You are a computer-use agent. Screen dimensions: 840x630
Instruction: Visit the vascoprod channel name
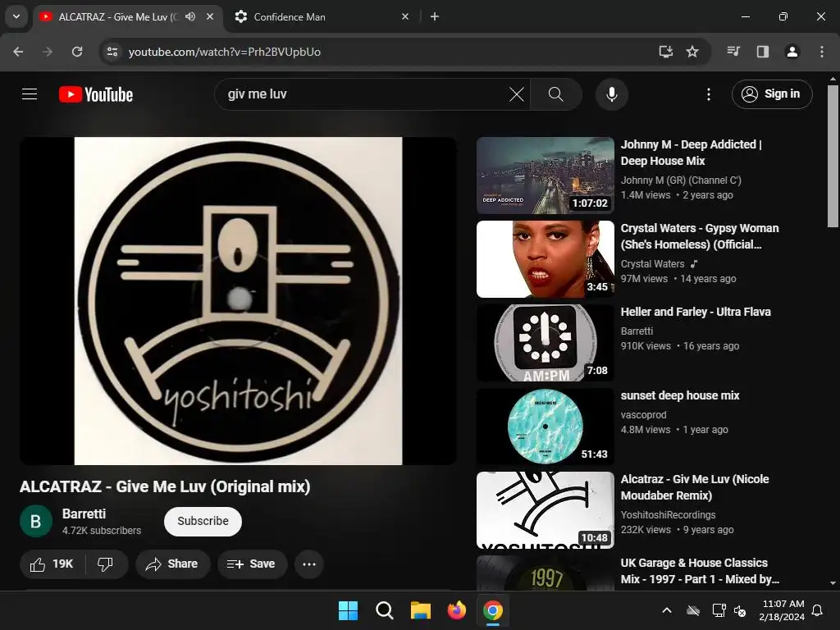click(x=643, y=414)
